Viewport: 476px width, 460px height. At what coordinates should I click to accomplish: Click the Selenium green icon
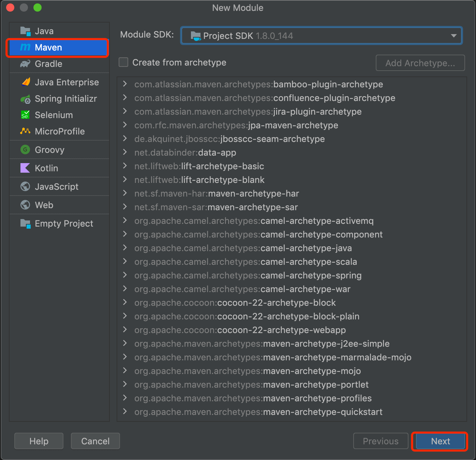(25, 115)
